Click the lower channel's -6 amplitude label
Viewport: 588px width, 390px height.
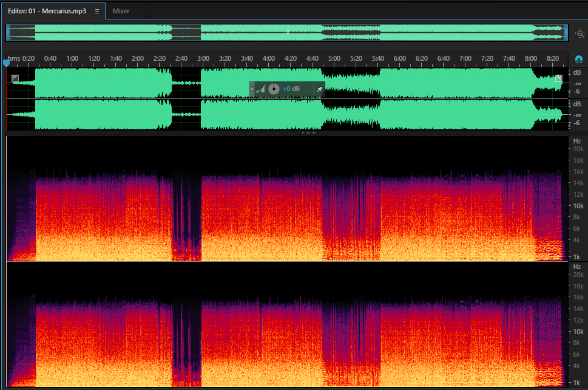point(576,123)
